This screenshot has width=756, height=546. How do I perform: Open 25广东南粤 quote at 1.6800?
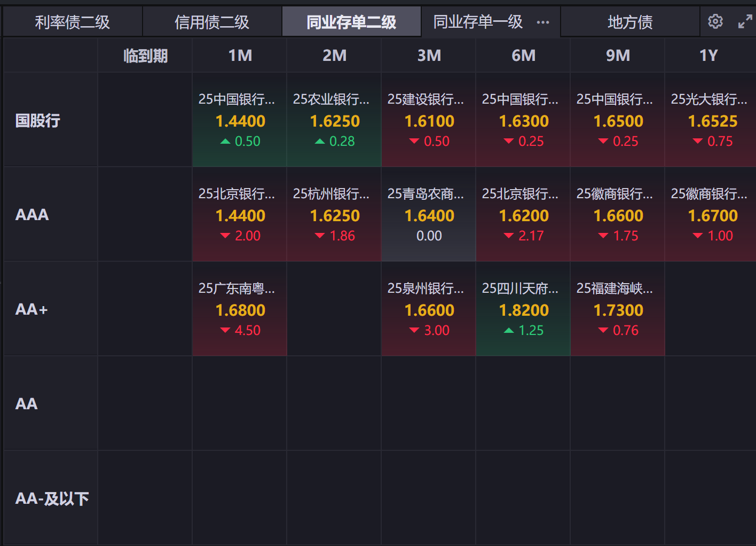pos(240,309)
